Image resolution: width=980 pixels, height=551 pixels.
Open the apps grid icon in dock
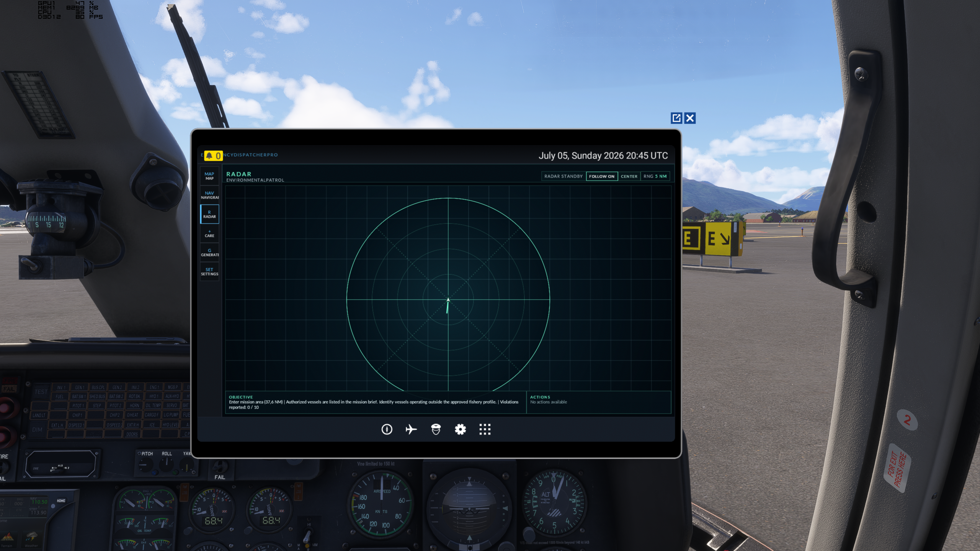tap(485, 429)
